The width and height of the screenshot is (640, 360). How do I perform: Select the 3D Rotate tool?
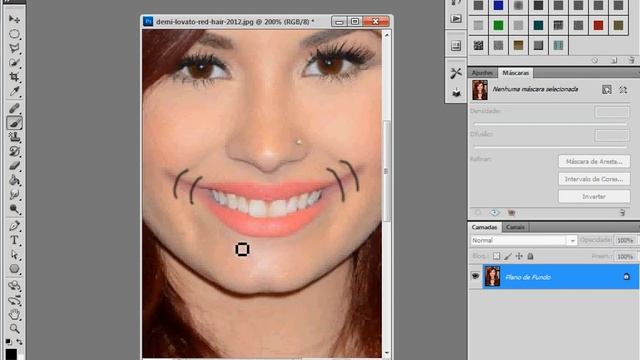coord(14,285)
